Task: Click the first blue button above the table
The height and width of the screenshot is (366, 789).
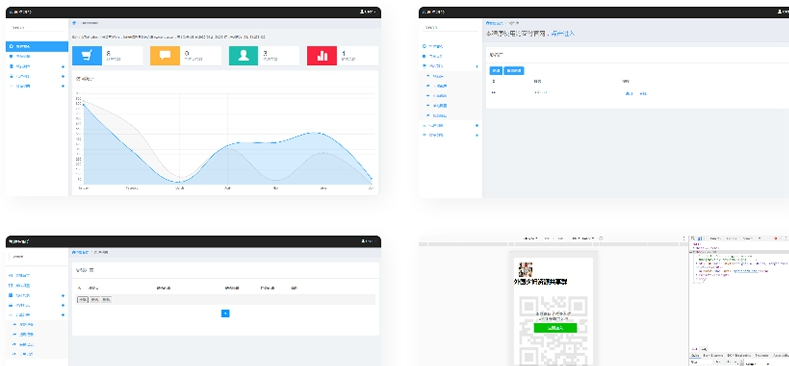Action: (496, 70)
